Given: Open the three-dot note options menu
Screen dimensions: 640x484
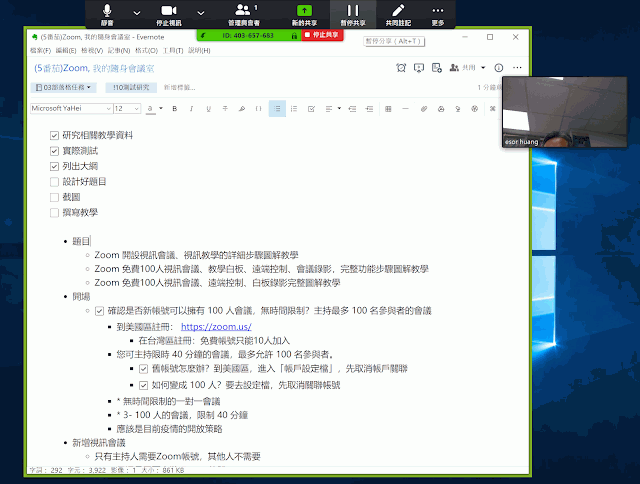Looking at the screenshot, I should (517, 68).
